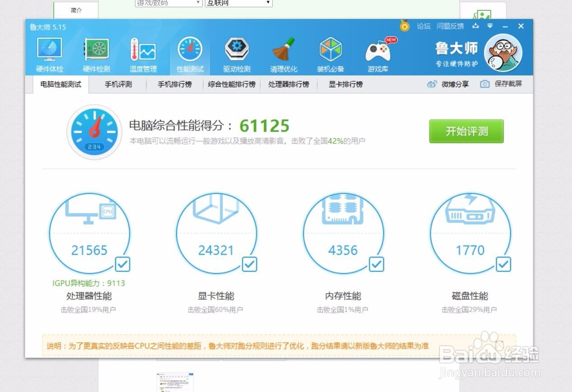Click the checkmark under the 磁盘性能 score
Viewport: 572px width, 392px height.
(x=504, y=264)
